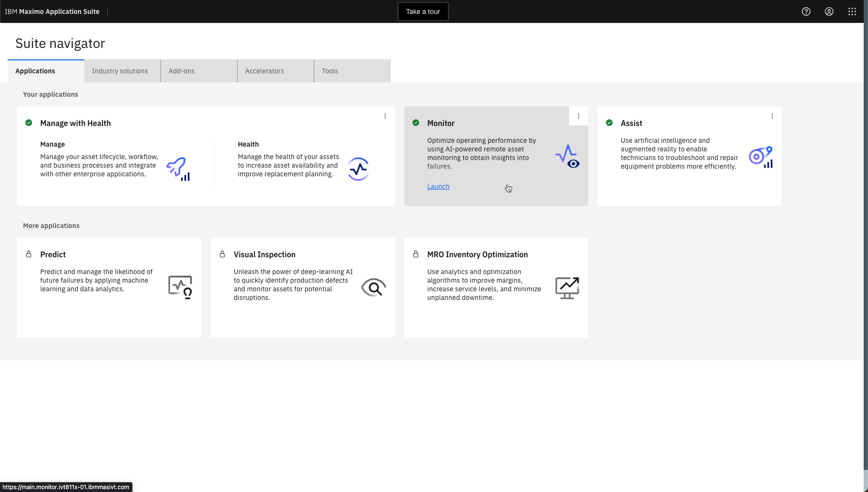The width and height of the screenshot is (868, 492).
Task: Click the Assist target icon
Action: click(x=761, y=157)
